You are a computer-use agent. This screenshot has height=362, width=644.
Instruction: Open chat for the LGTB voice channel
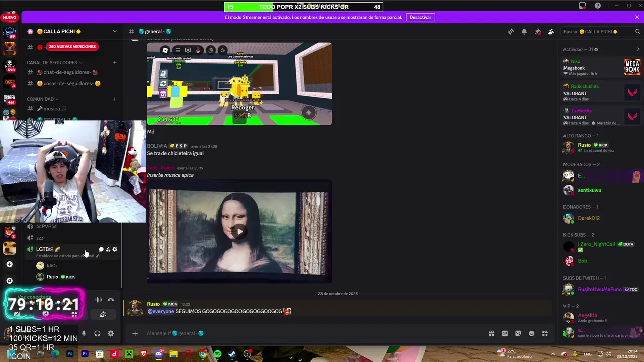[x=101, y=249]
